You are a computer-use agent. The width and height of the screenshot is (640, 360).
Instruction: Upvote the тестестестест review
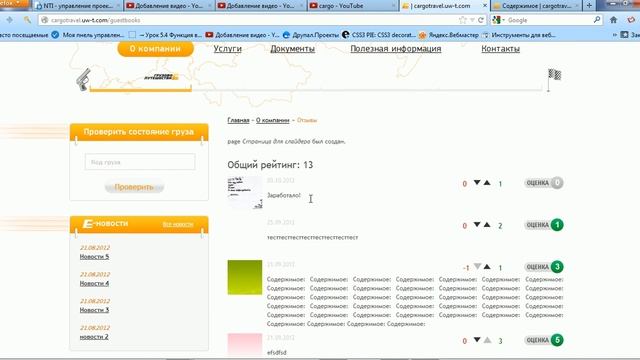487,224
